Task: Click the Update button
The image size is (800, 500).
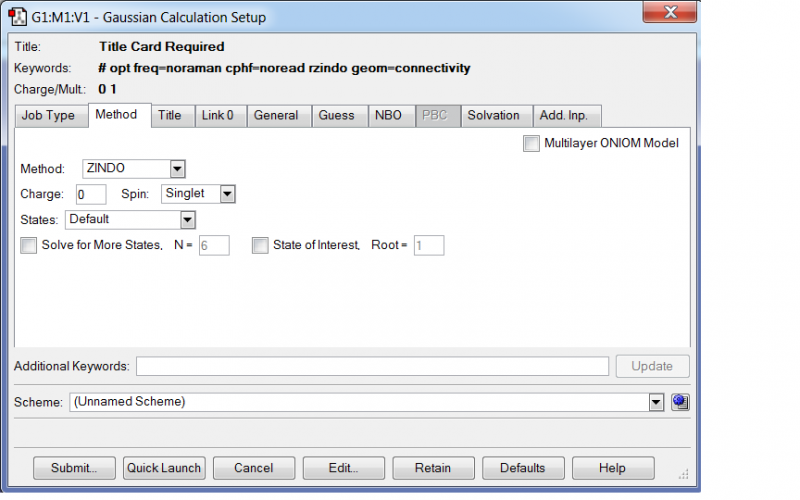Action: pyautogui.click(x=653, y=366)
